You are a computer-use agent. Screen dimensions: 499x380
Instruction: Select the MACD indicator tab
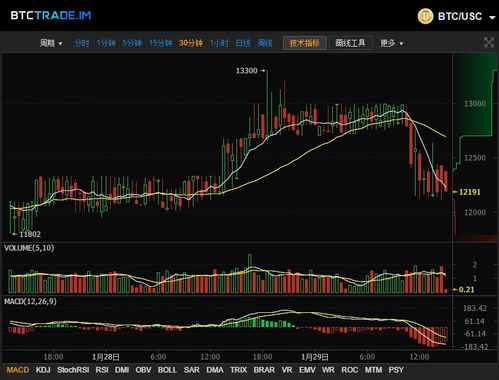pos(18,370)
